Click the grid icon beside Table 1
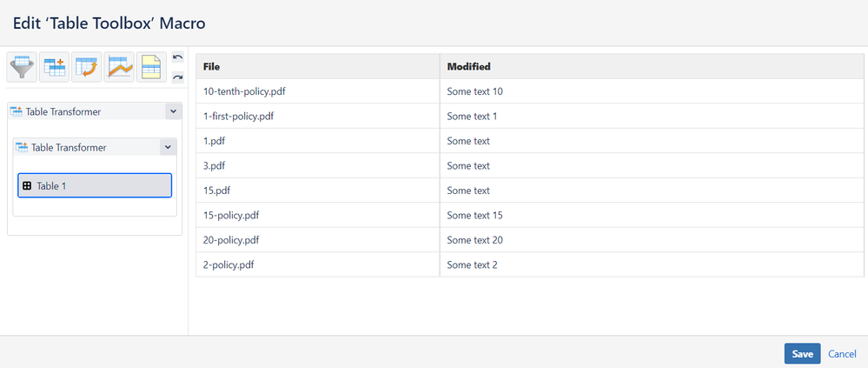 pos(27,186)
